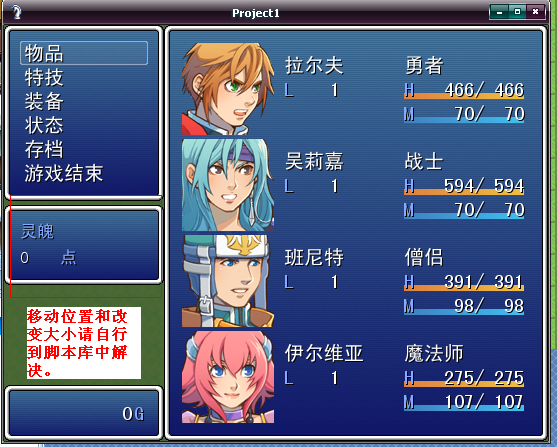Click the 魔法师 class label
Screen dimensions: 557x447
coord(434,354)
